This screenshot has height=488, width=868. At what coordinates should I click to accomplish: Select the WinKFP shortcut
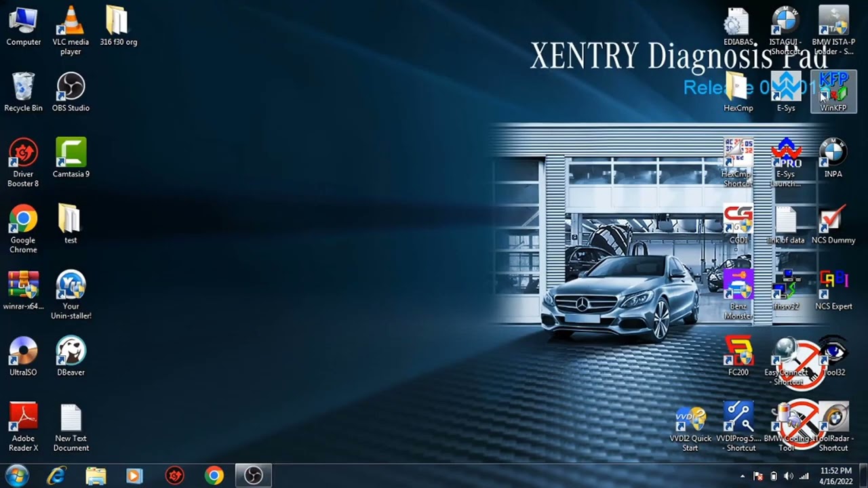833,93
